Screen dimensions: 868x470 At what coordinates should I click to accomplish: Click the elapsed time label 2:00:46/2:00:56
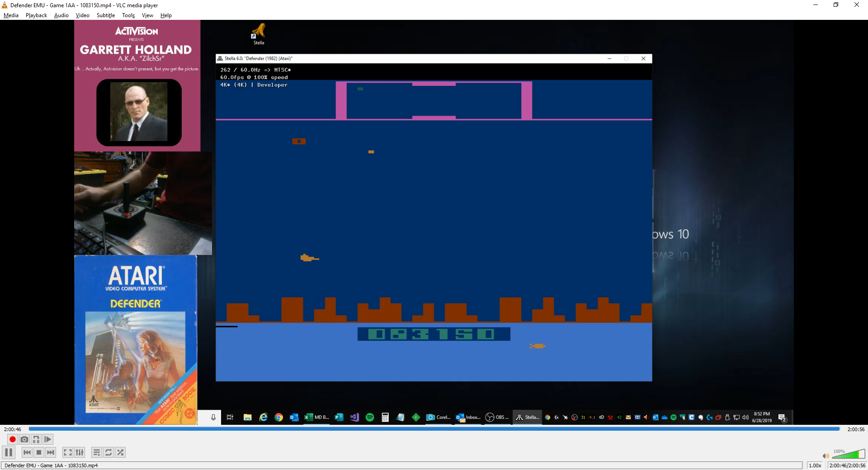(x=847, y=465)
